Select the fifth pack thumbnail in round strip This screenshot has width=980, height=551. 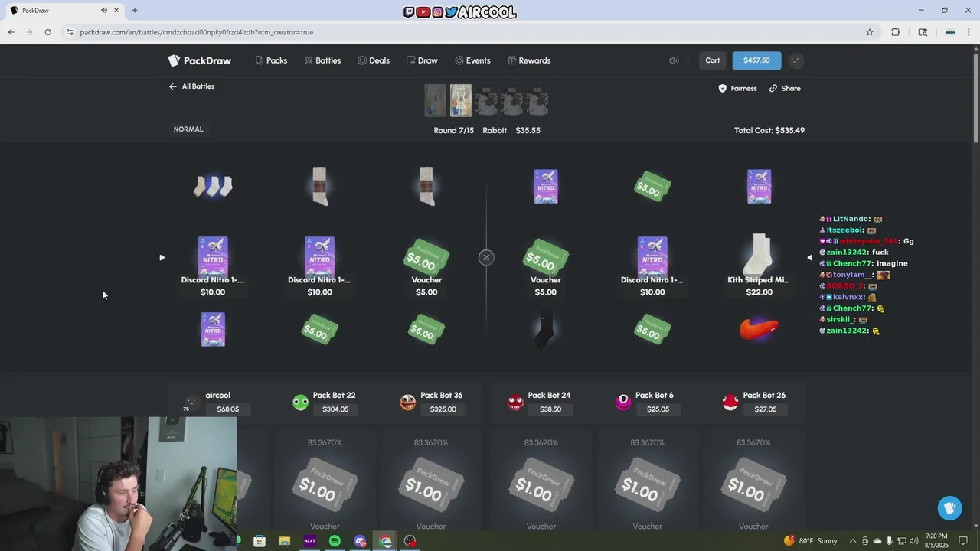click(537, 100)
